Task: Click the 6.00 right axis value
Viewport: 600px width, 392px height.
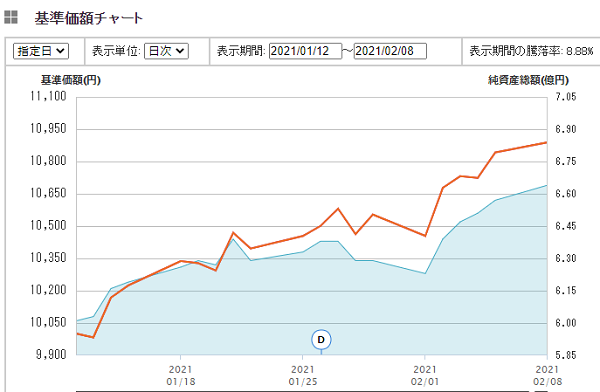Action: tap(566, 323)
